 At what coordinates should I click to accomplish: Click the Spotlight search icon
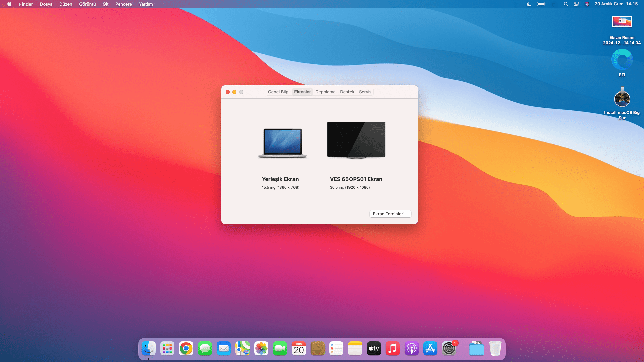(566, 4)
